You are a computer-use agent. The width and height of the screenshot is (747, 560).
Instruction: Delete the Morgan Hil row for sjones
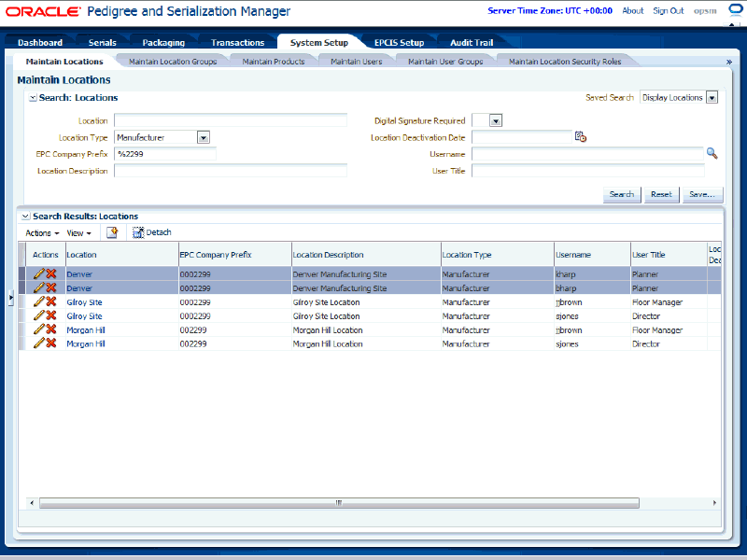click(x=51, y=343)
